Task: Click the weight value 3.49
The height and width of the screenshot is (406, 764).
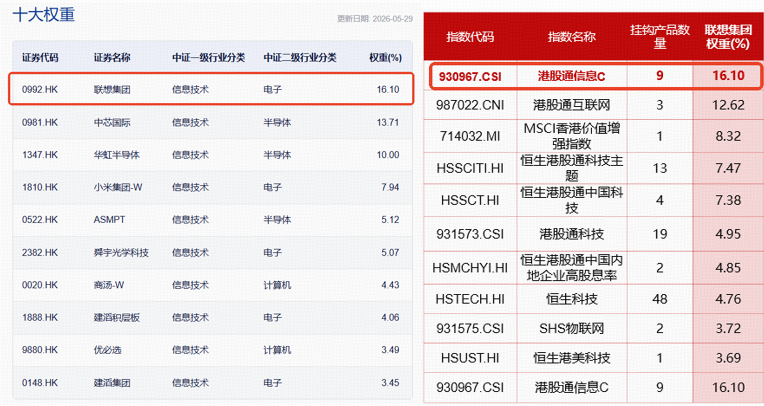Action: (390, 350)
